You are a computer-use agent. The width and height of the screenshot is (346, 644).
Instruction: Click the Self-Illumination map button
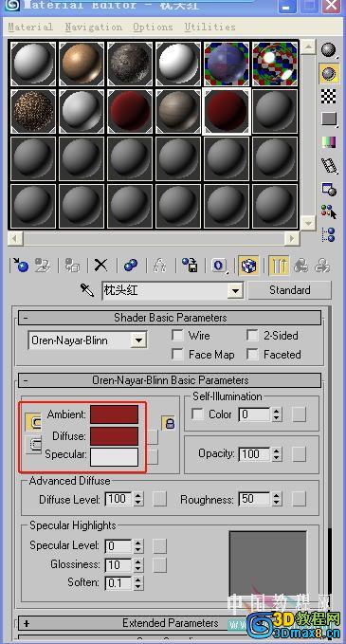(x=299, y=414)
